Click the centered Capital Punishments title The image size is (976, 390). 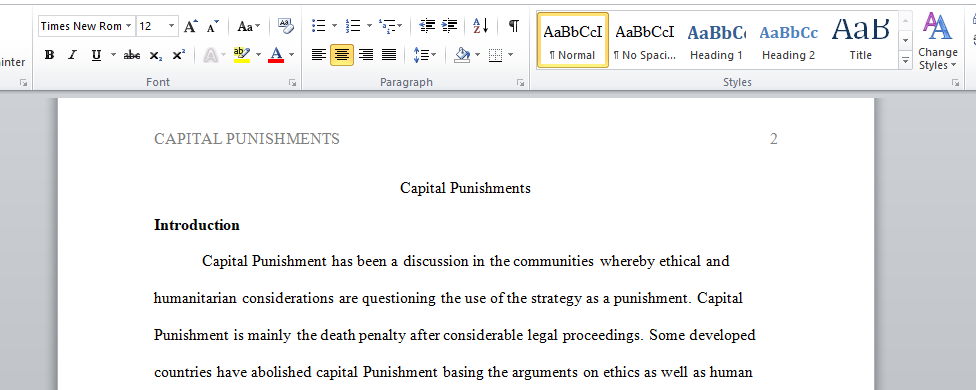click(466, 188)
